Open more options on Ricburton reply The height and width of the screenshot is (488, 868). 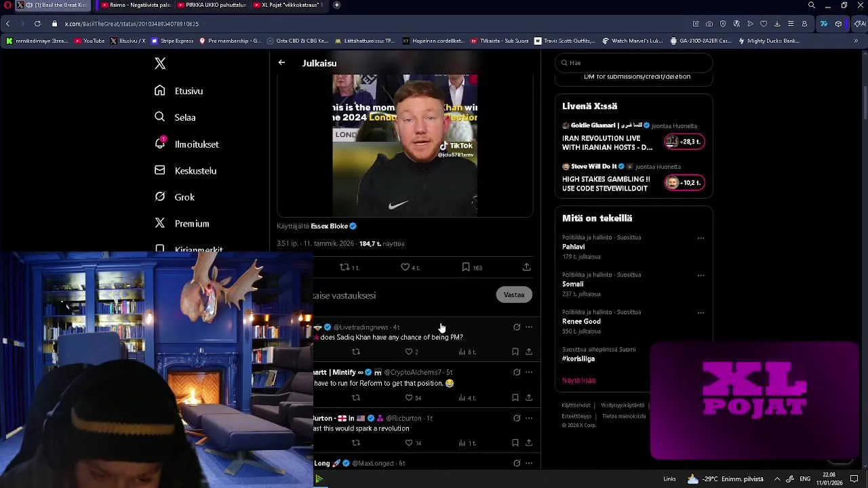529,418
